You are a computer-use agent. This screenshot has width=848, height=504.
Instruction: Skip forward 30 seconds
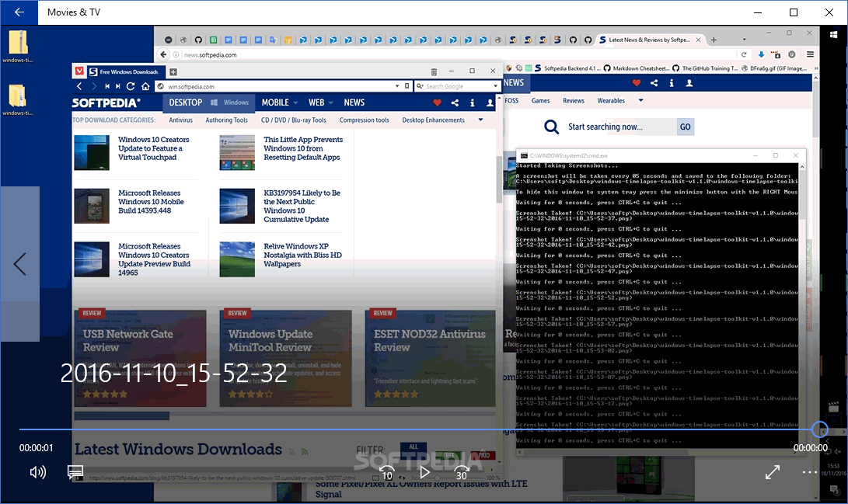coord(462,473)
